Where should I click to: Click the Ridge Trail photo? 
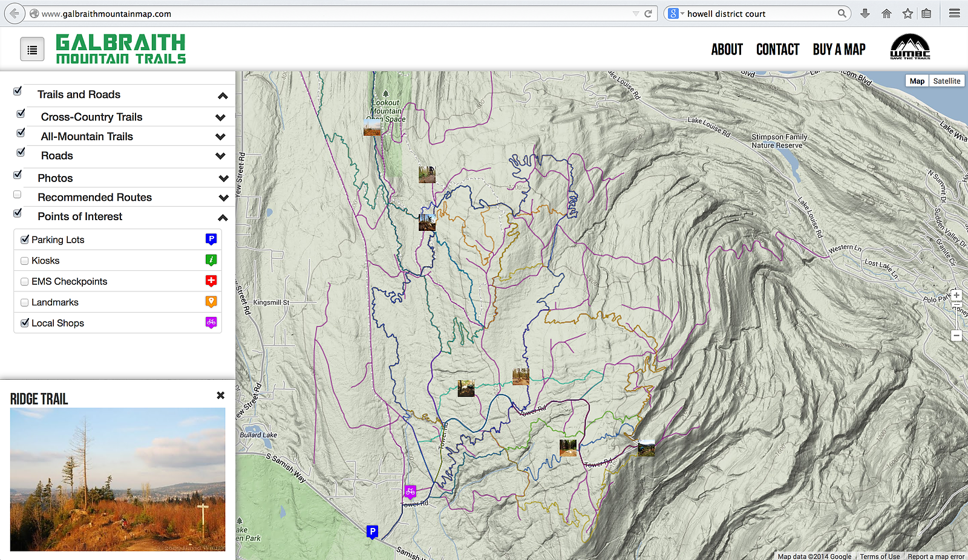tap(117, 480)
